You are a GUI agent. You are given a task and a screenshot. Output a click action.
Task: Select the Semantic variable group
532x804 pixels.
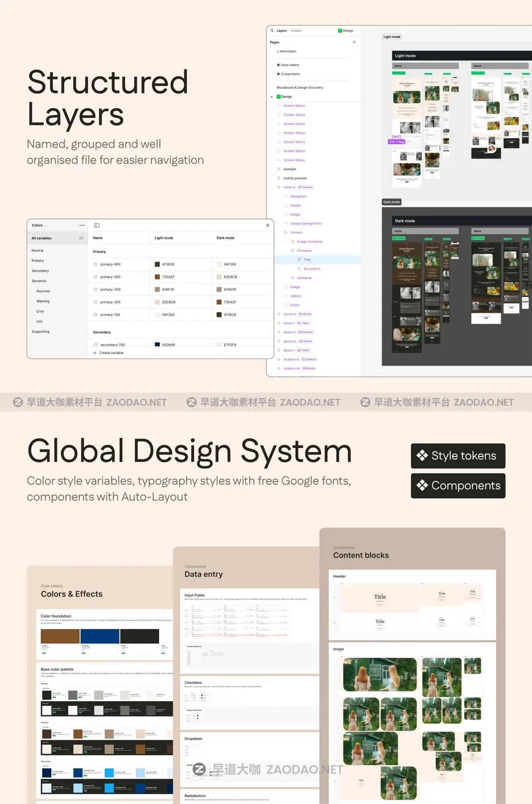(x=39, y=281)
